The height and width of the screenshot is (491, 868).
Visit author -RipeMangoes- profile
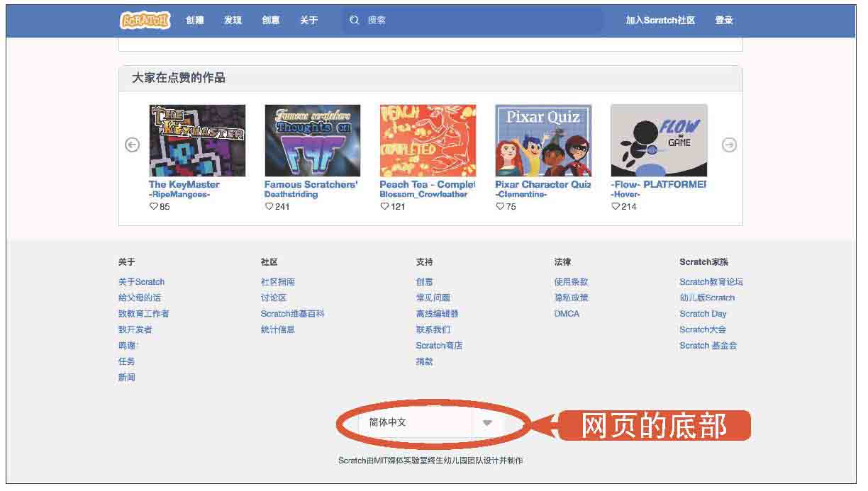pyautogui.click(x=179, y=194)
